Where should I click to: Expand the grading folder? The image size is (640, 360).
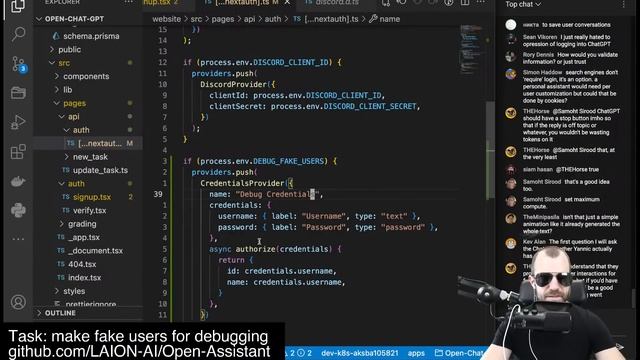pos(62,224)
